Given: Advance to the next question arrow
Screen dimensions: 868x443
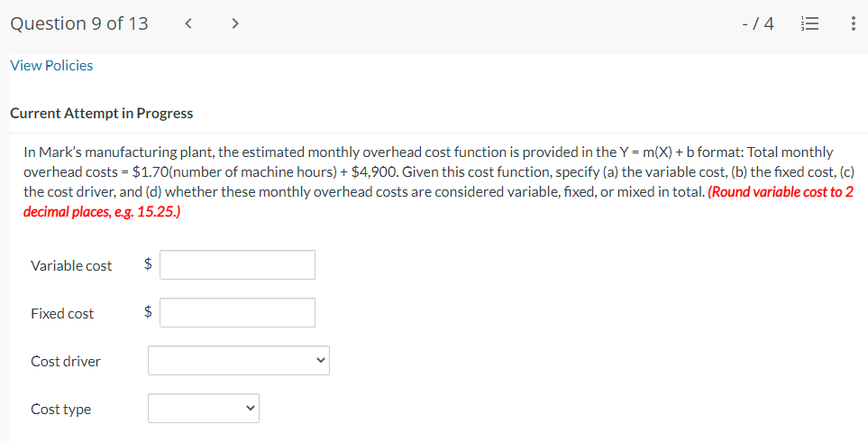Looking at the screenshot, I should [235, 24].
